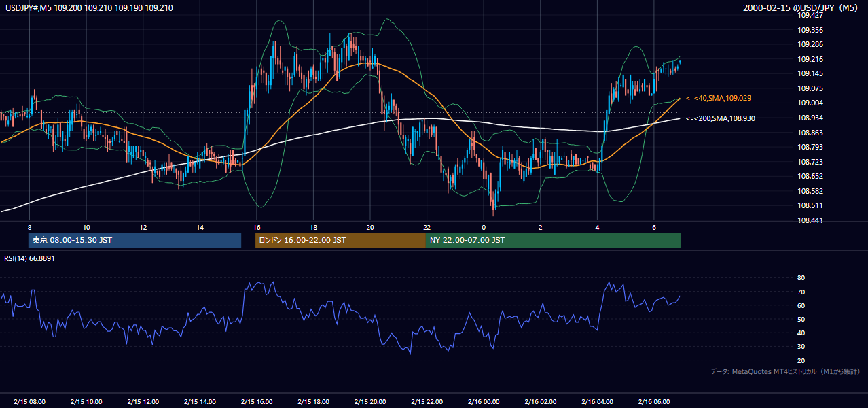Image resolution: width=868 pixels, height=408 pixels.
Task: Click price level 108.511 on the axis
Action: coord(810,205)
